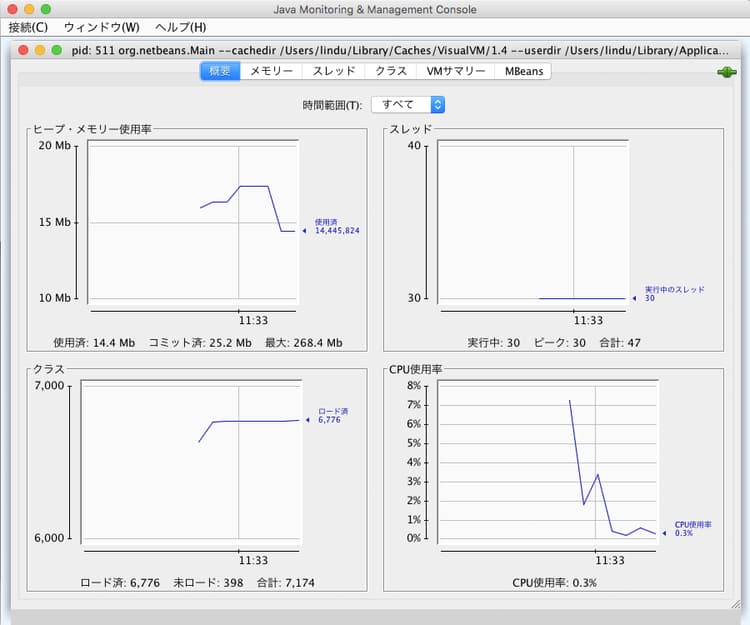Image resolution: width=750 pixels, height=625 pixels.
Task: Click the window resize grip corner
Action: 736,604
